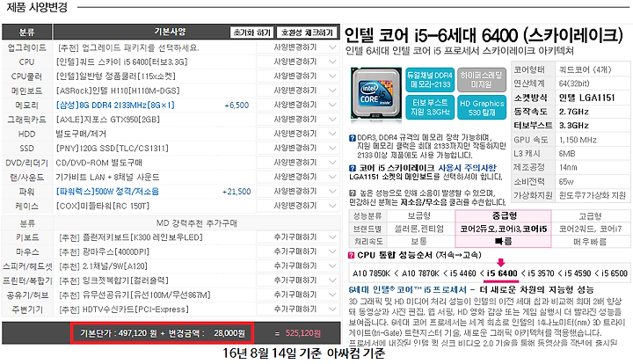Viewport: 633px width, 364px height.
Task: Open 사양변경하기 dropdown for HDD row
Action: coord(298,134)
